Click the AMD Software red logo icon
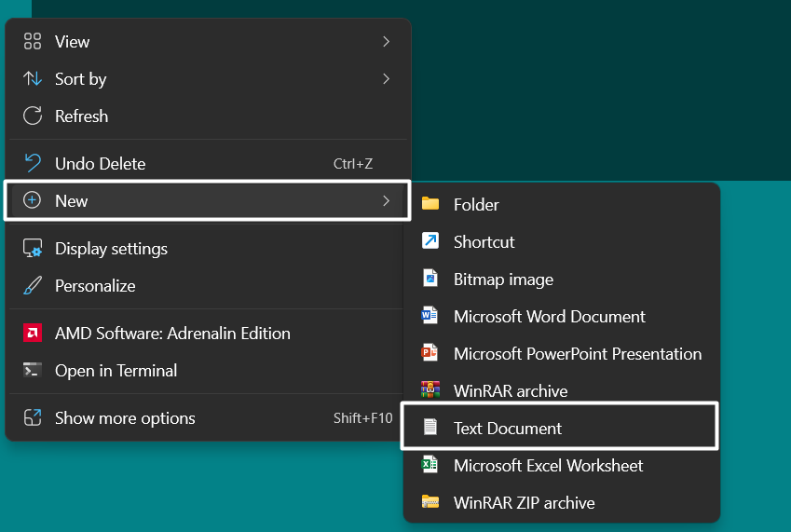The width and height of the screenshot is (791, 532). 33,333
